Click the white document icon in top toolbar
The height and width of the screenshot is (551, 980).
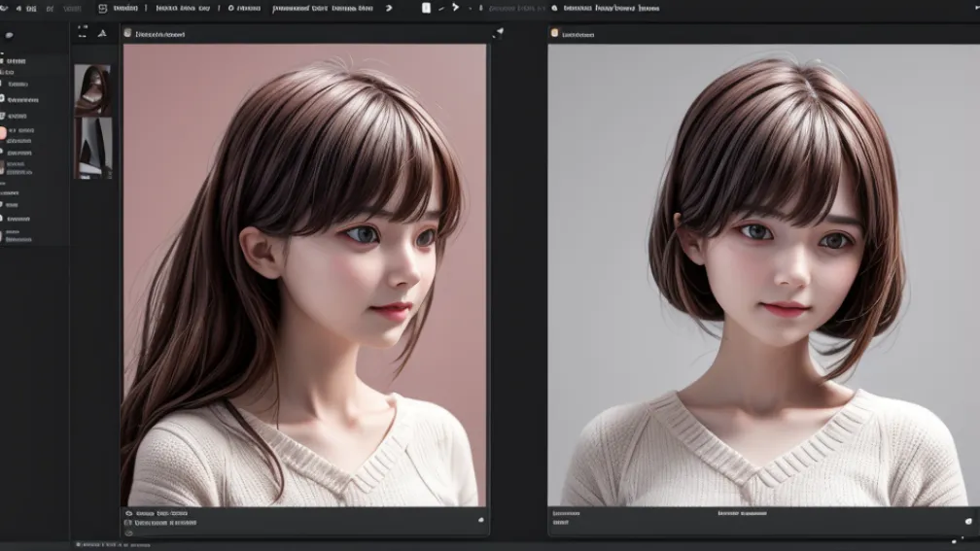[426, 8]
